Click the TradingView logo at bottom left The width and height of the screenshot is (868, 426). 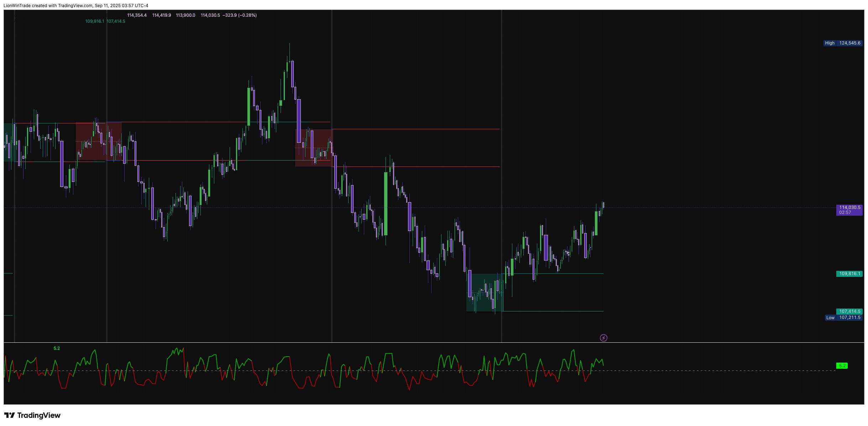(32, 415)
